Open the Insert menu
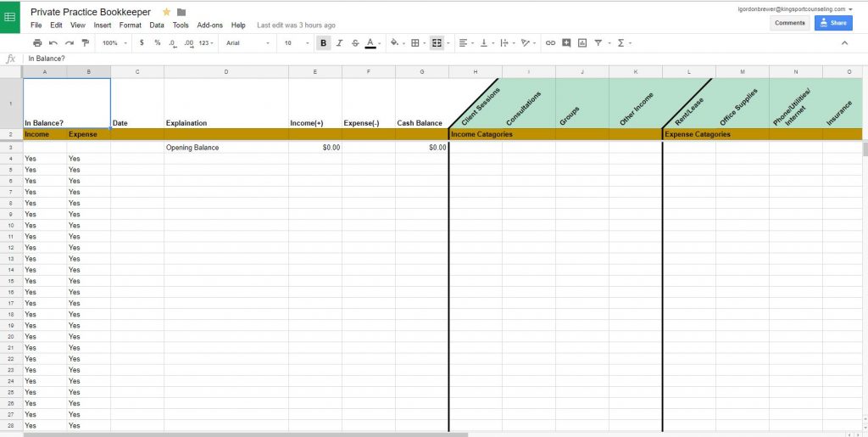This screenshot has width=868, height=437. [x=103, y=25]
